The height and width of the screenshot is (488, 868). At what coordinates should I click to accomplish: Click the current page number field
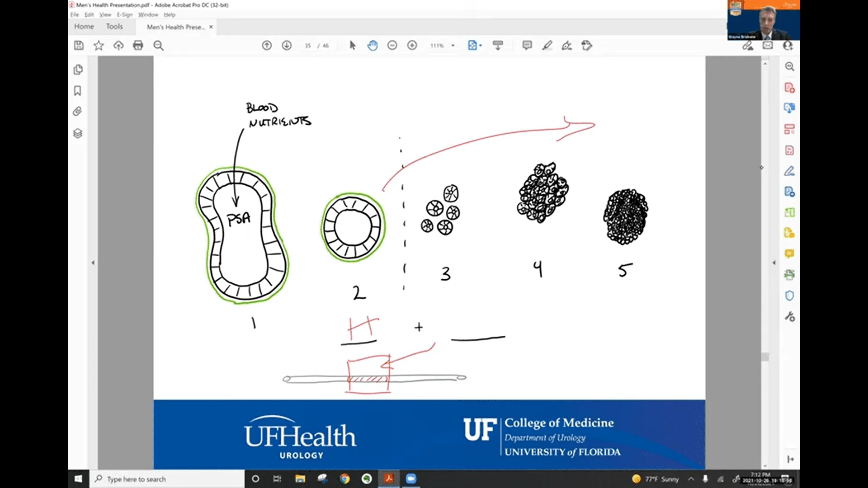(308, 46)
